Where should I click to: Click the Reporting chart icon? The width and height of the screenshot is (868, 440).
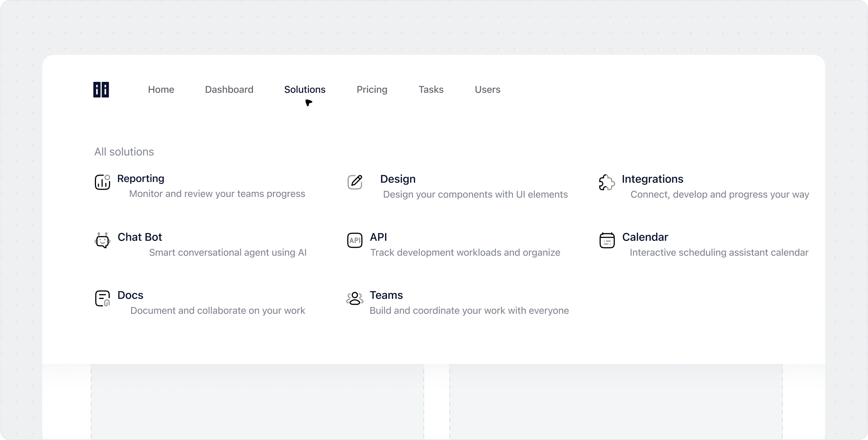pyautogui.click(x=102, y=182)
